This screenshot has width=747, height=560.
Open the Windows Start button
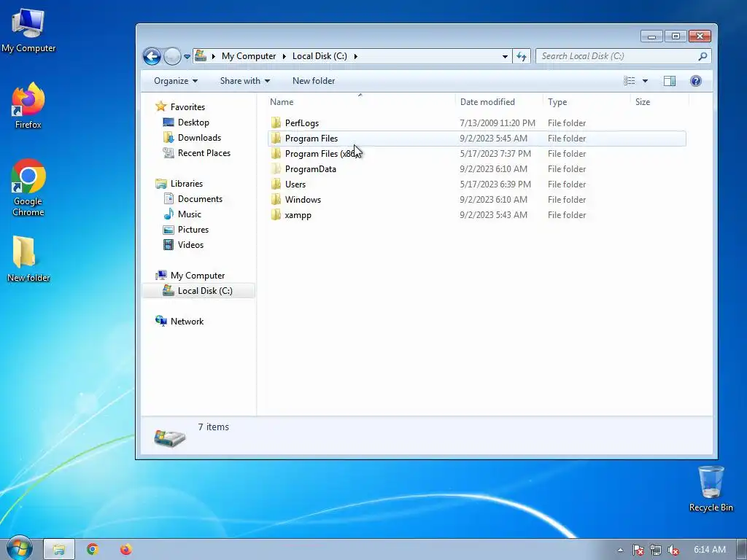[19, 548]
